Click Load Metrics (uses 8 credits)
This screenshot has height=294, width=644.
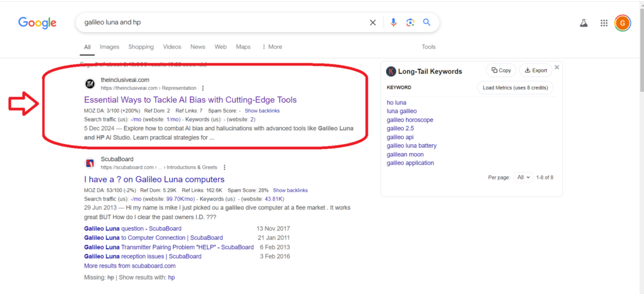[516, 88]
